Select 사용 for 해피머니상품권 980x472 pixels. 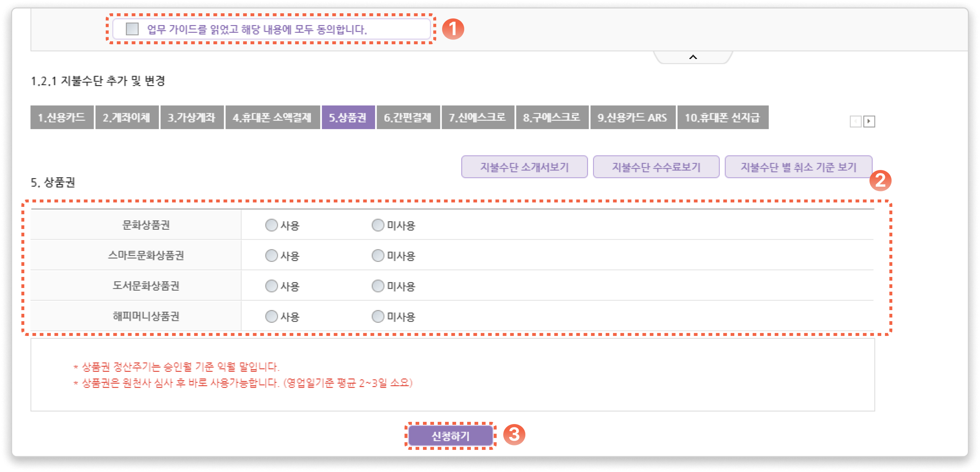point(271,316)
